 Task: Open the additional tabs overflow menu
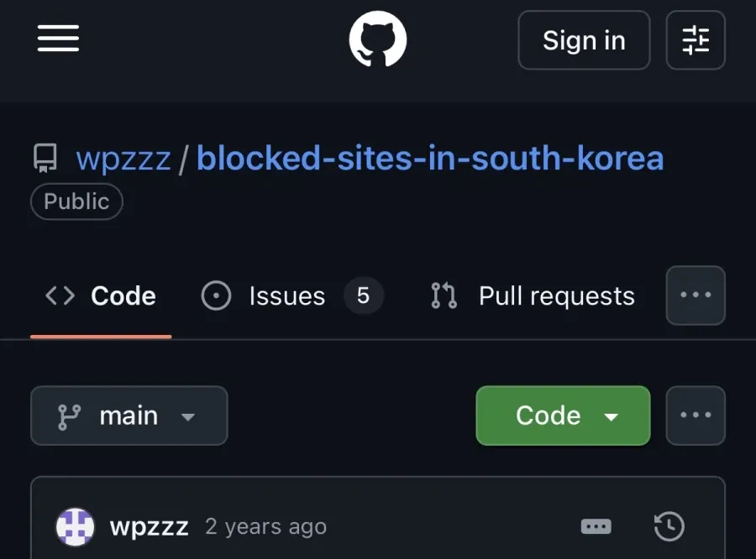coord(696,295)
